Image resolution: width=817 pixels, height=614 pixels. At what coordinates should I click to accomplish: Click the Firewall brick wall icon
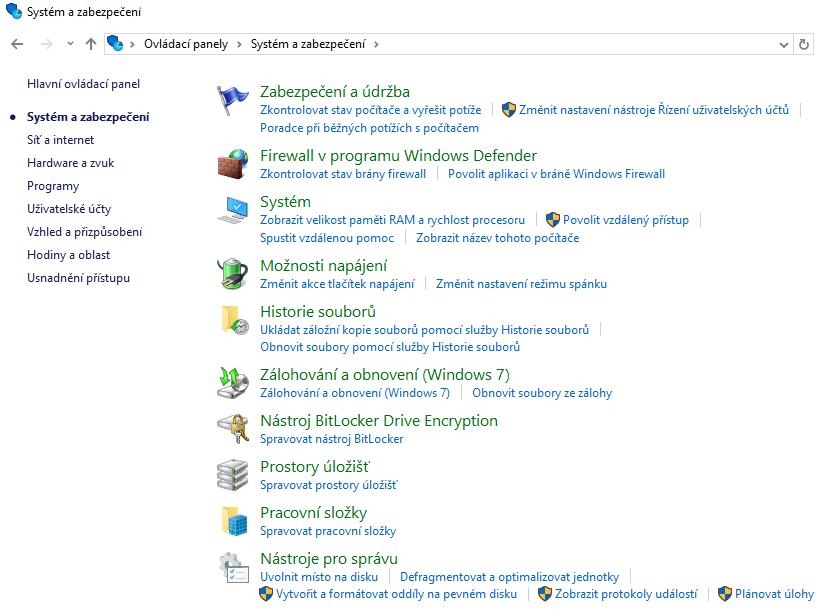coord(232,164)
